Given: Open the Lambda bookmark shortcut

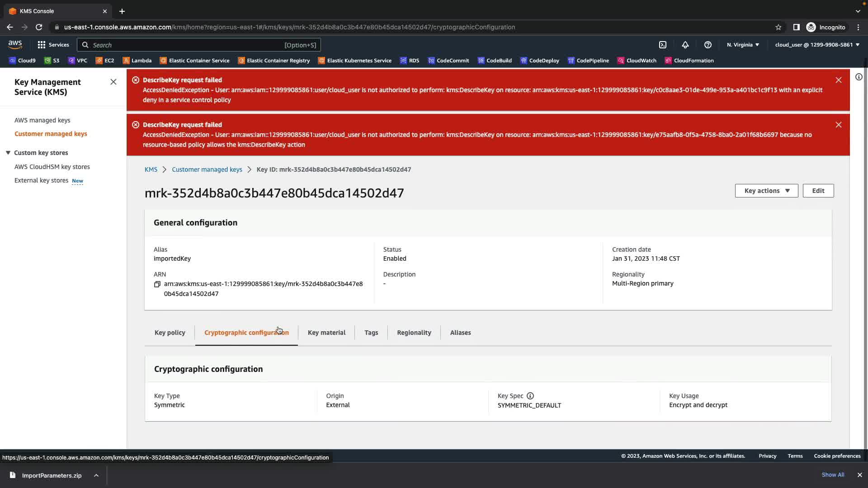Looking at the screenshot, I should coord(137,61).
